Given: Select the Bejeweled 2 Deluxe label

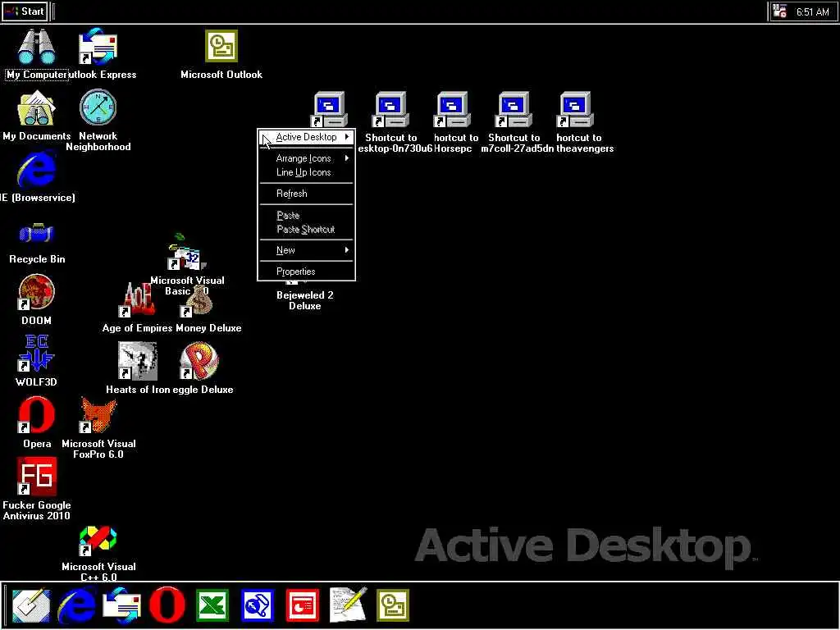Looking at the screenshot, I should 305,300.
